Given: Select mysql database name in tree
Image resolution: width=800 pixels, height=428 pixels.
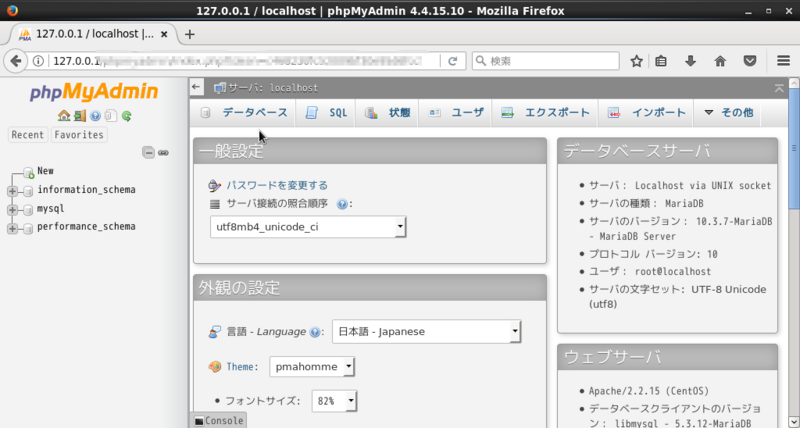Looking at the screenshot, I should tap(51, 209).
